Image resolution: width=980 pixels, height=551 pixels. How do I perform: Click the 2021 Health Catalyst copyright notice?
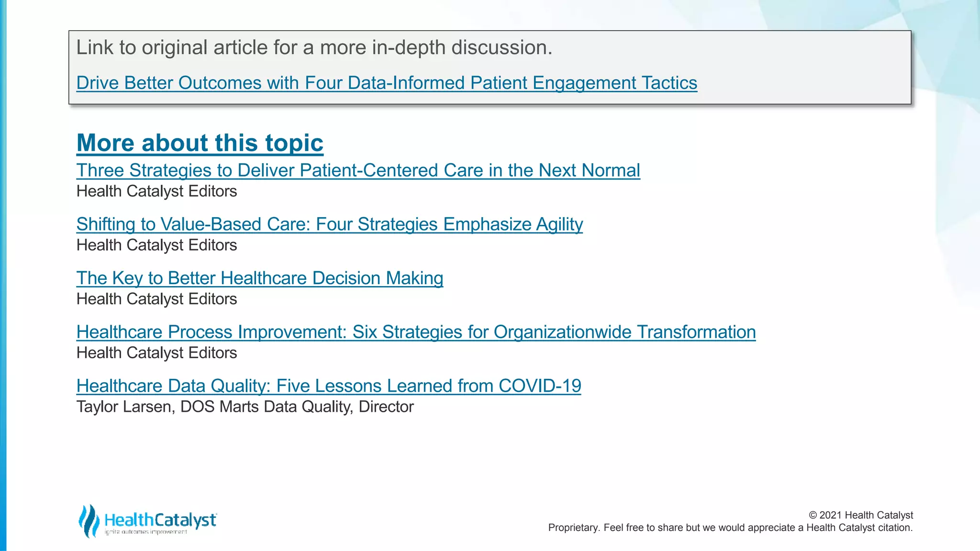click(x=861, y=515)
